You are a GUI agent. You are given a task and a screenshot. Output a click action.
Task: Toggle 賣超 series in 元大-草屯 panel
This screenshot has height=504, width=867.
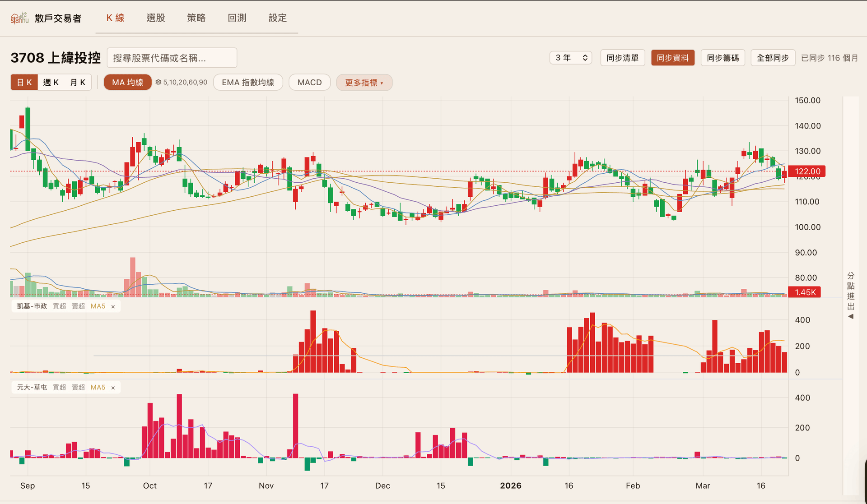point(78,388)
